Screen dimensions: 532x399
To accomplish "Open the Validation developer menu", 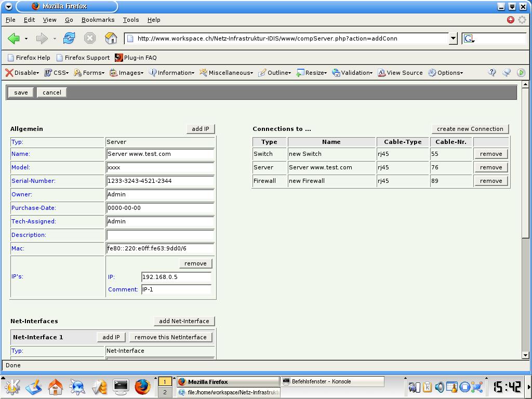I will 352,73.
